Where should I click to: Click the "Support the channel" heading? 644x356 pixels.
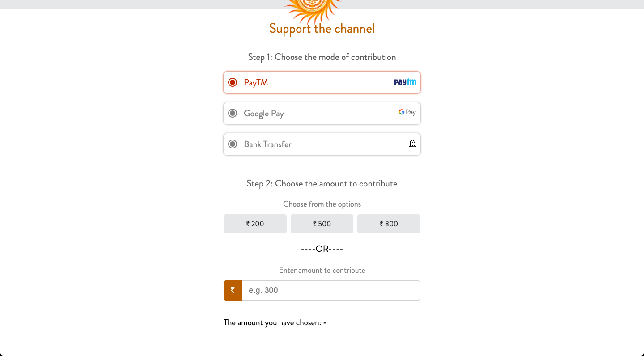(322, 29)
